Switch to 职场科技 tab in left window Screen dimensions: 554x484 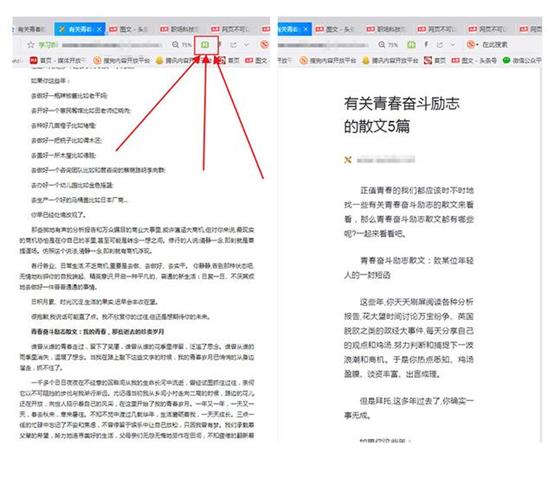pyautogui.click(x=179, y=29)
